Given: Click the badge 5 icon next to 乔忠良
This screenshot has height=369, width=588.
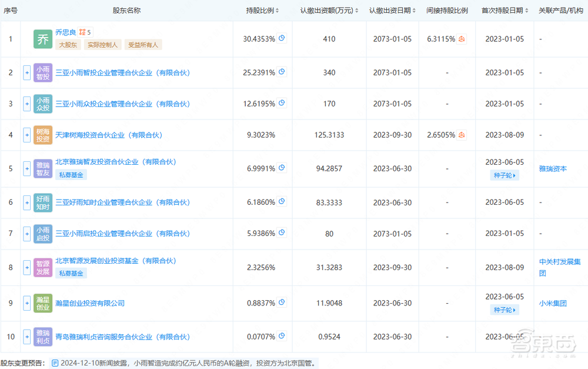Looking at the screenshot, I should [82, 32].
